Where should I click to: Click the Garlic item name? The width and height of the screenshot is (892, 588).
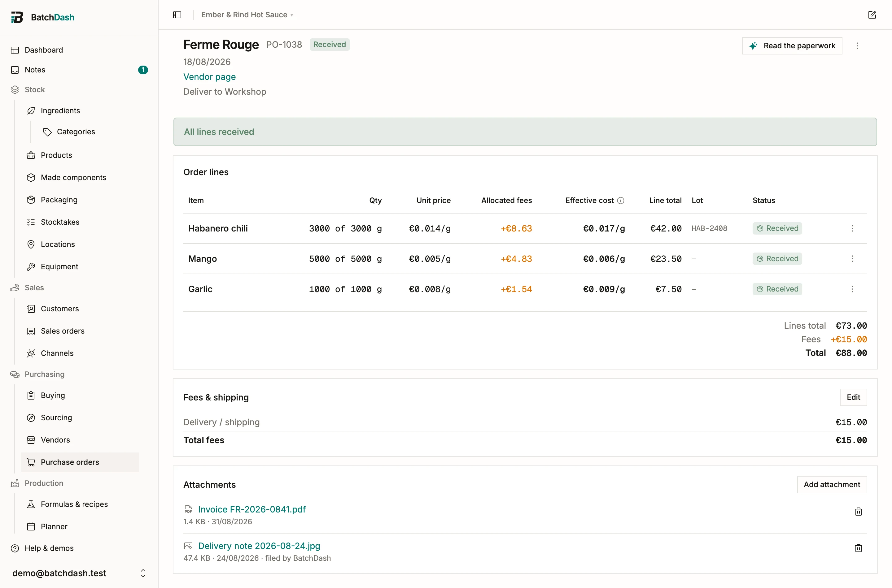200,289
